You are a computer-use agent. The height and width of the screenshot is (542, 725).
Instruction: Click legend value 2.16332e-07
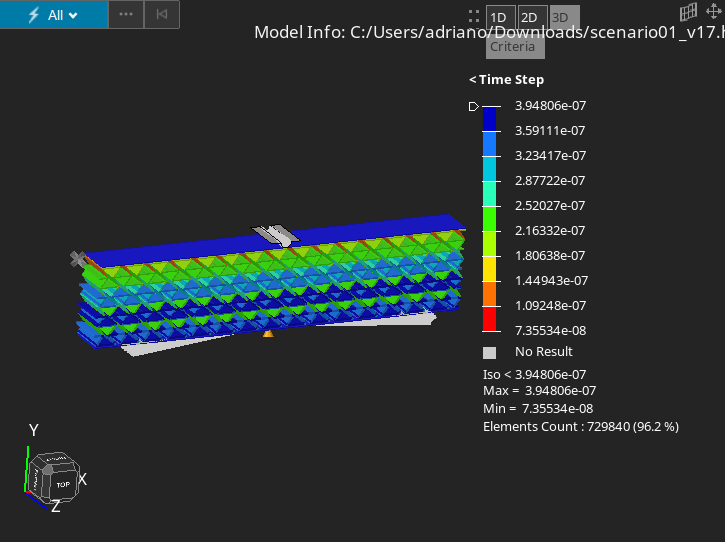(x=550, y=231)
